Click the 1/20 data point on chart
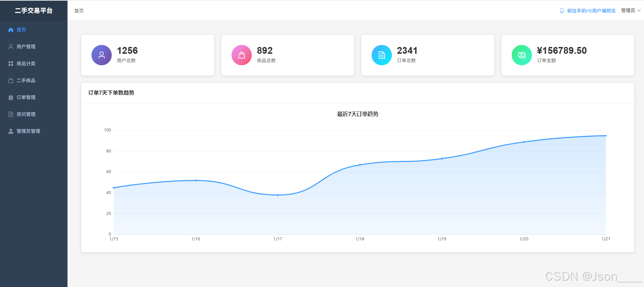Viewport: 644px width, 287px height. [x=524, y=142]
